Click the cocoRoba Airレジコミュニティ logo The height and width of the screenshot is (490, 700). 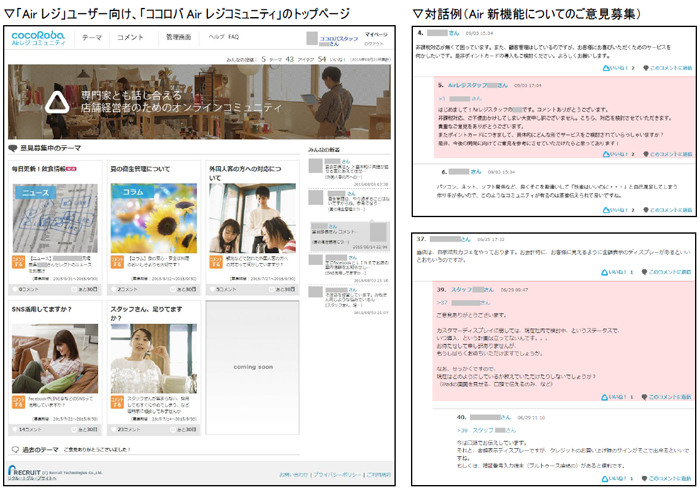point(37,38)
